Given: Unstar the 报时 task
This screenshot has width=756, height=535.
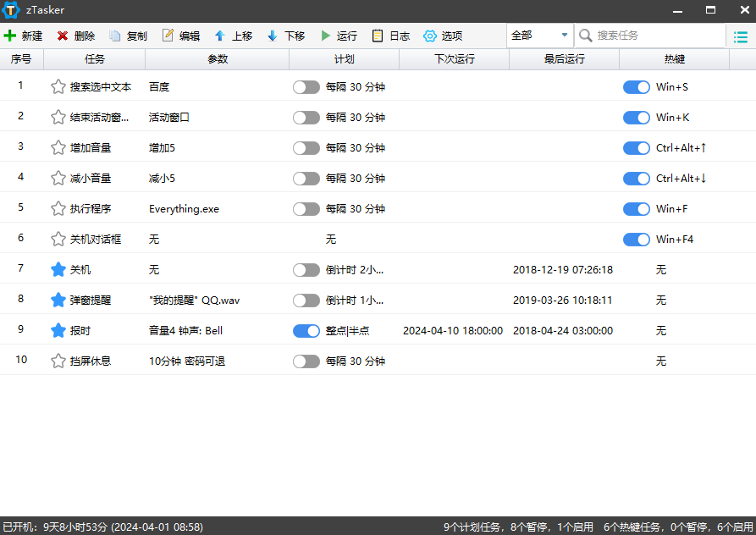Looking at the screenshot, I should coord(58,330).
